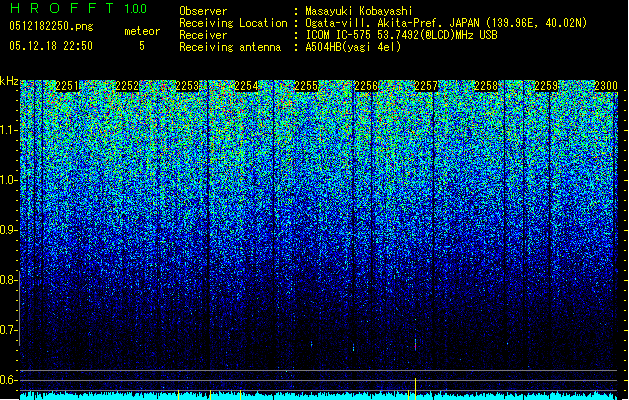
Task: Click the 0.9 kHz axis tick label
Action: pyautogui.click(x=9, y=230)
